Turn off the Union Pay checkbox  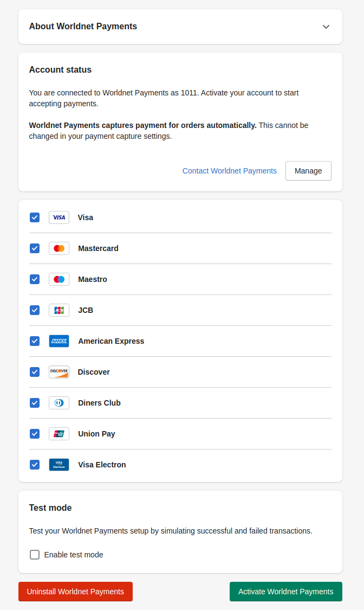(35, 434)
